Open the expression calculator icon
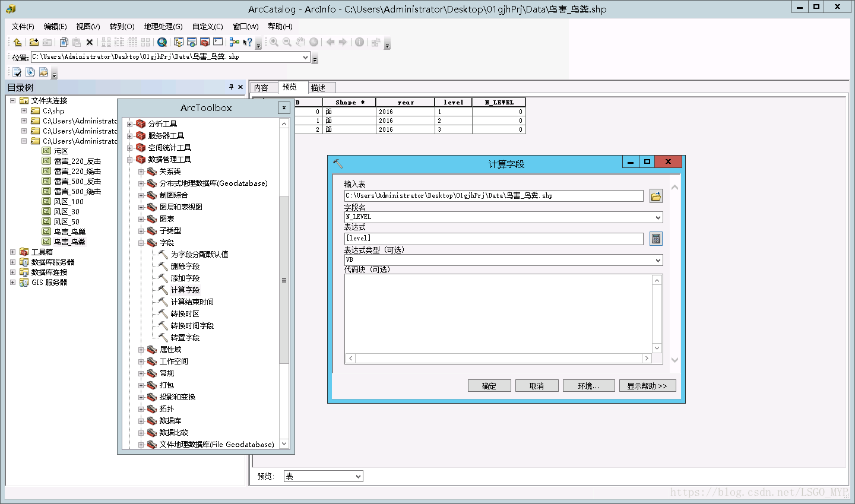This screenshot has width=855, height=504. 656,239
